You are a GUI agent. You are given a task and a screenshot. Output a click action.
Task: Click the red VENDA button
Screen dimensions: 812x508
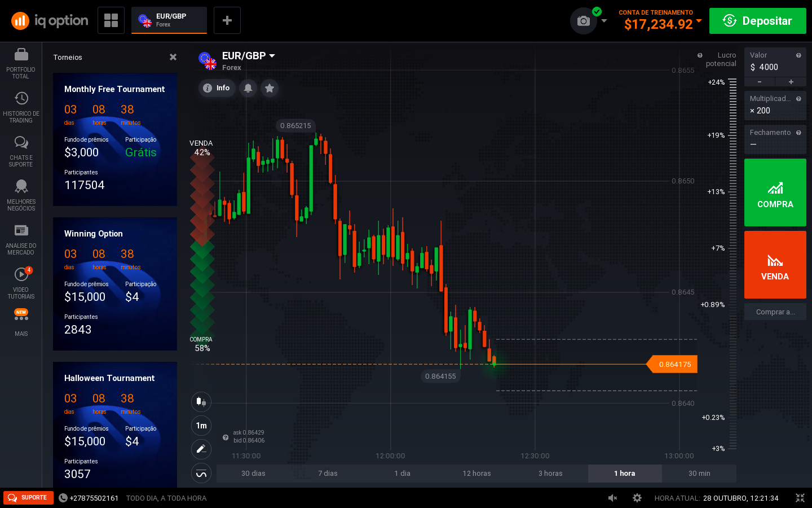point(775,265)
